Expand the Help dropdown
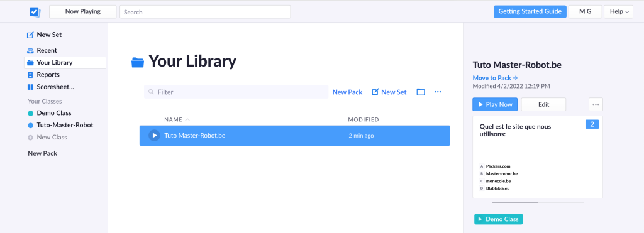Viewport: 644px width, 233px height. 619,11
